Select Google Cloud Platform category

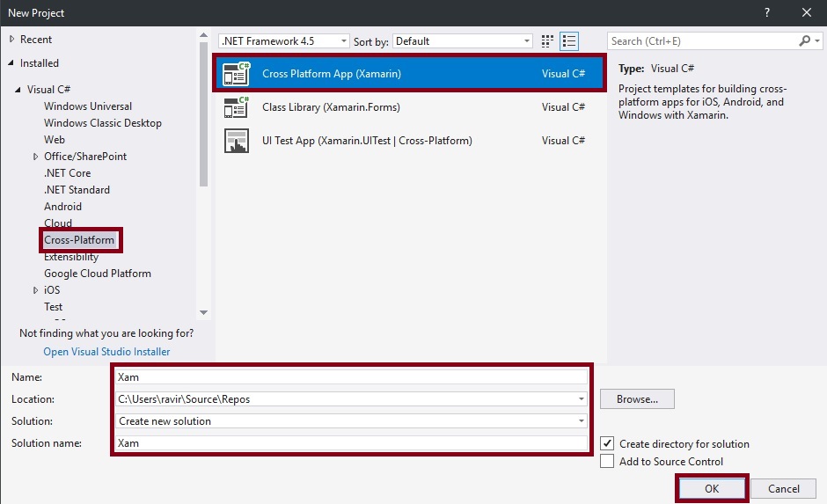point(98,273)
